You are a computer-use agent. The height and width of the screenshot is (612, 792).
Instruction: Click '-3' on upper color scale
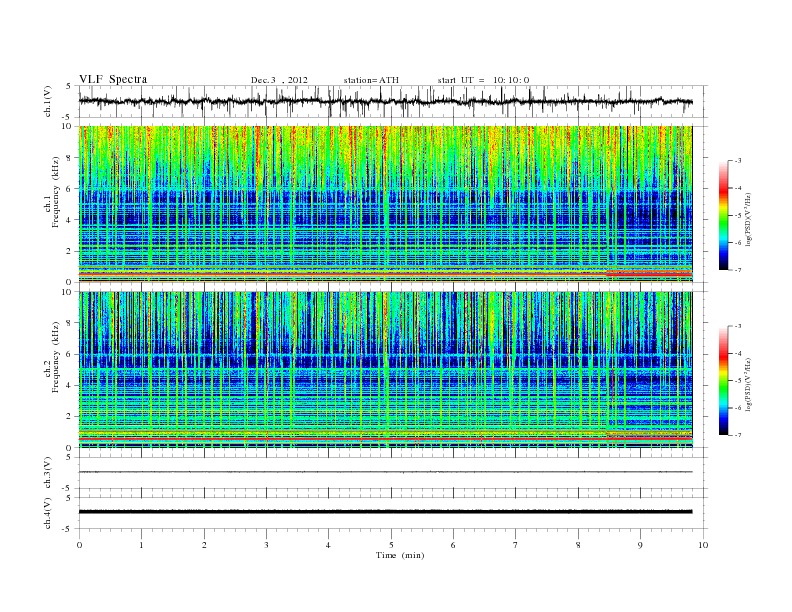[x=738, y=161]
